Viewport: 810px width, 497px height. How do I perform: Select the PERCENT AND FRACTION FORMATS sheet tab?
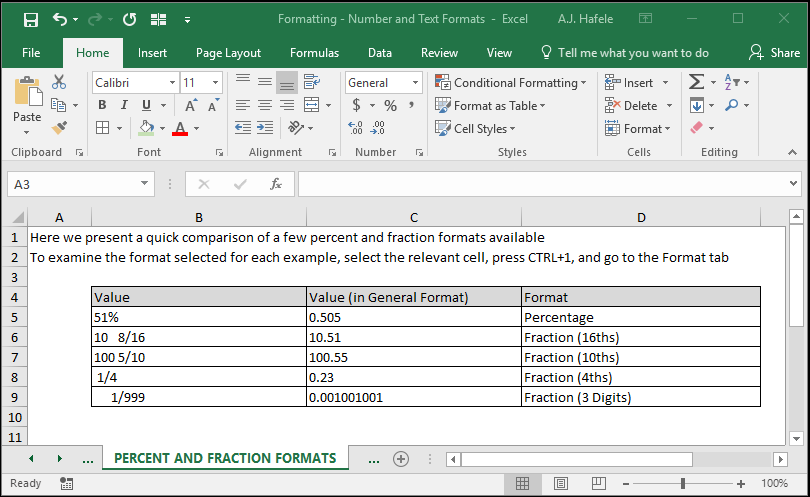pyautogui.click(x=225, y=458)
